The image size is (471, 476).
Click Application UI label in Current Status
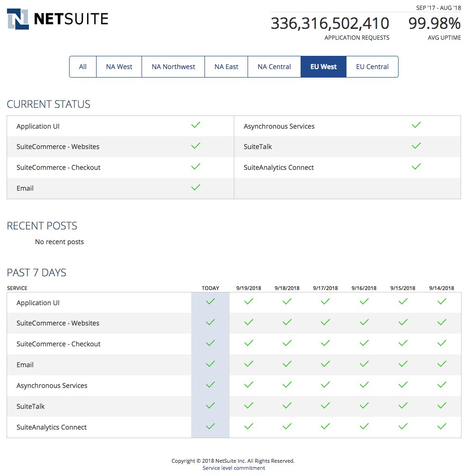[38, 126]
